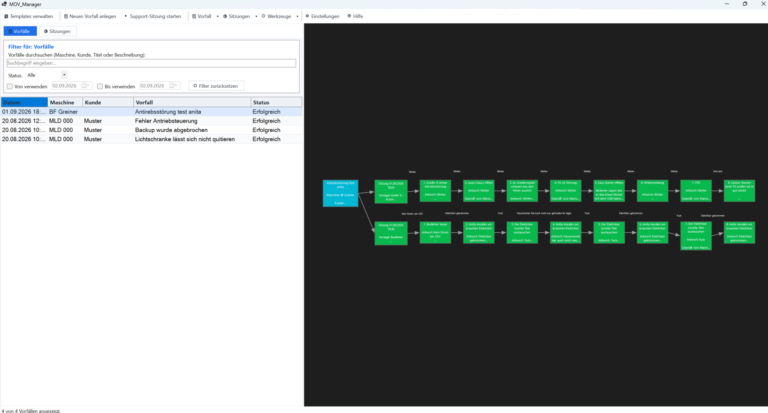768x413 pixels.
Task: Expand the dropdown arrow after toolbar Sitzungen
Action: point(256,16)
